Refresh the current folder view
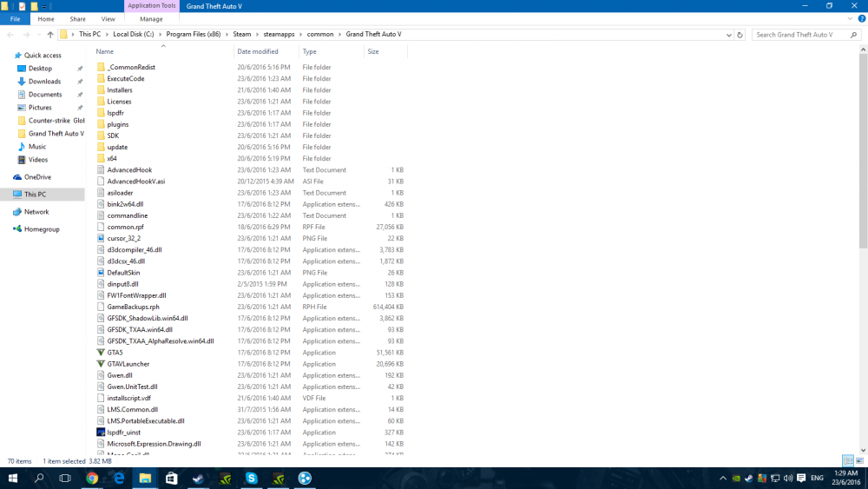This screenshot has width=868, height=489. tap(740, 35)
